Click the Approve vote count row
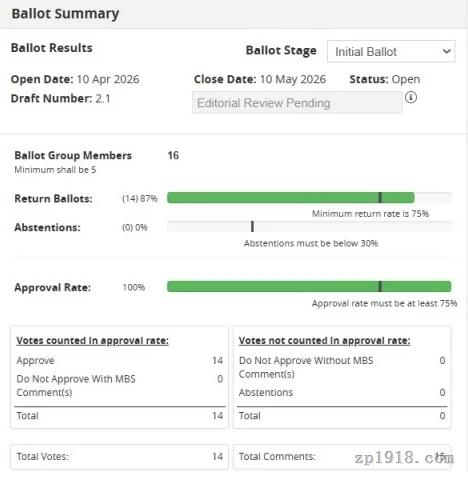This screenshot has width=468, height=478. [x=120, y=360]
